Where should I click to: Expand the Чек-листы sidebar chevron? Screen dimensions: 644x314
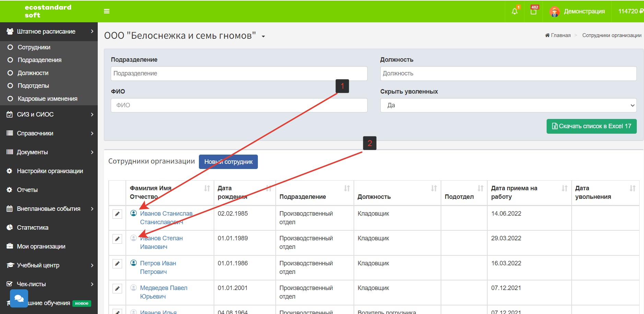92,284
